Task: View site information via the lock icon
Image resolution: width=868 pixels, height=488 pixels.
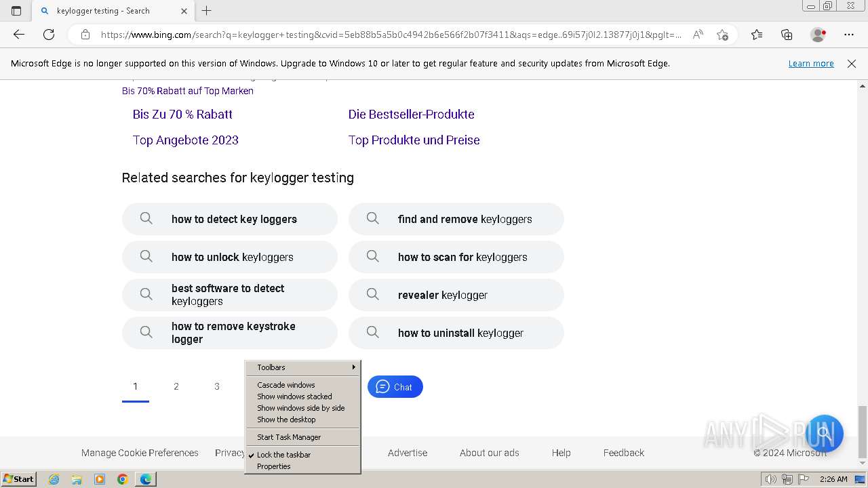Action: 85,35
